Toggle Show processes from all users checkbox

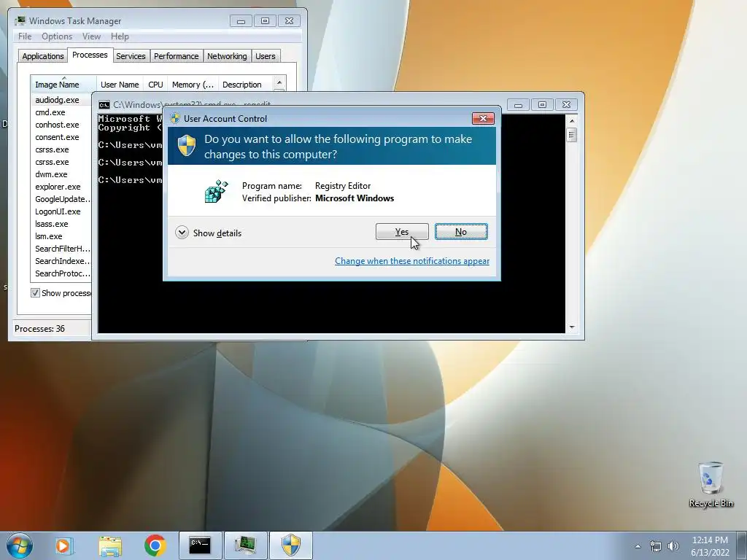pyautogui.click(x=35, y=293)
